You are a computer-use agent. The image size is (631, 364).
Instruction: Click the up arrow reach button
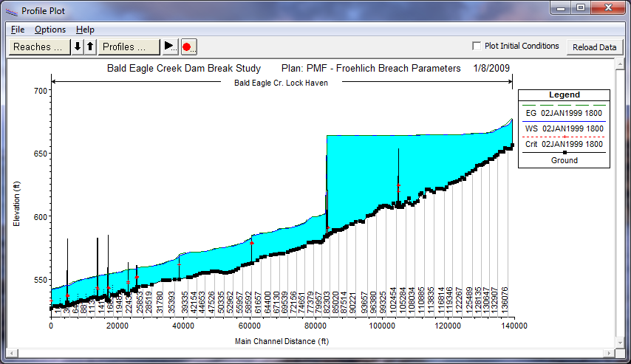point(90,47)
